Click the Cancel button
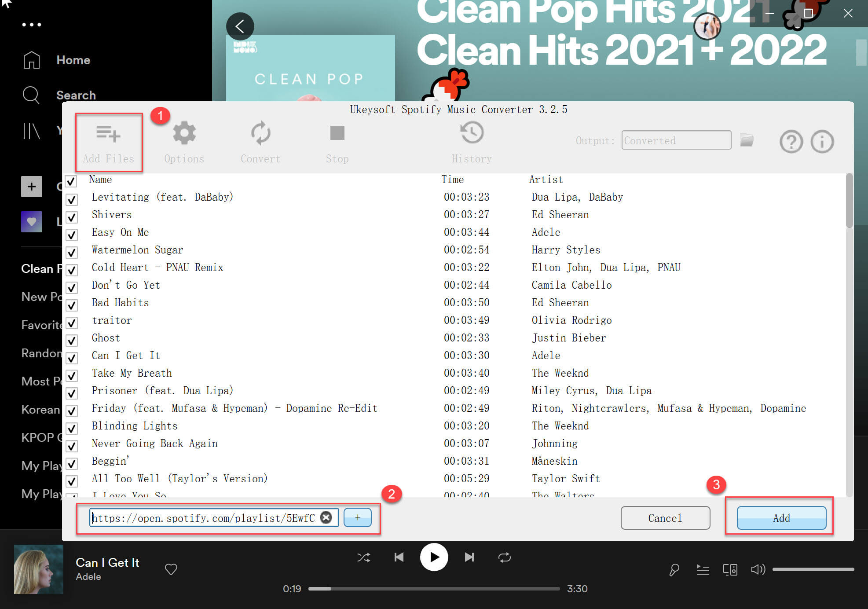868x609 pixels. pos(665,518)
